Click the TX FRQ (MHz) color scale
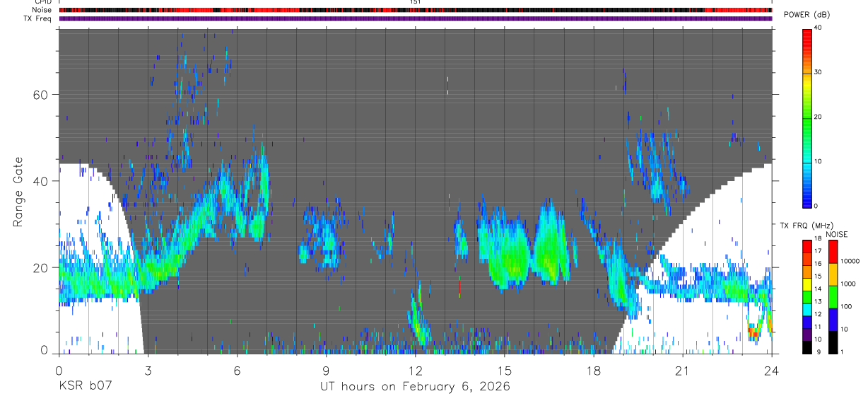This screenshot has width=868, height=401. tap(807, 297)
